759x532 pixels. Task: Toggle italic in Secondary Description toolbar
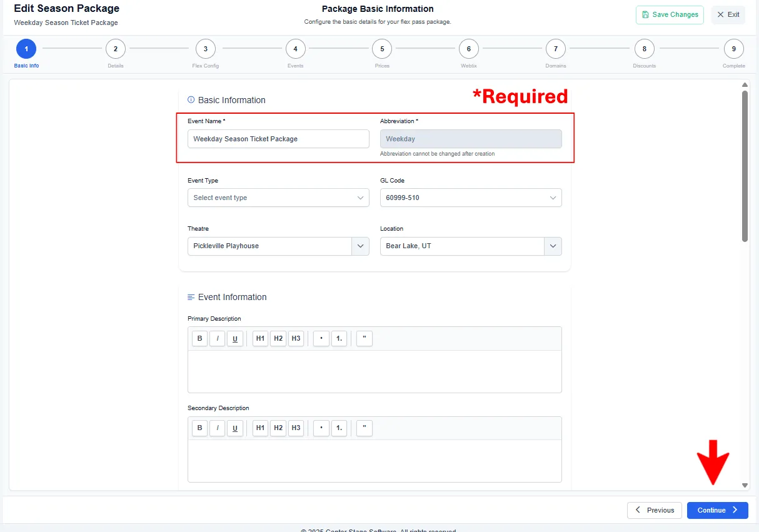coord(217,428)
